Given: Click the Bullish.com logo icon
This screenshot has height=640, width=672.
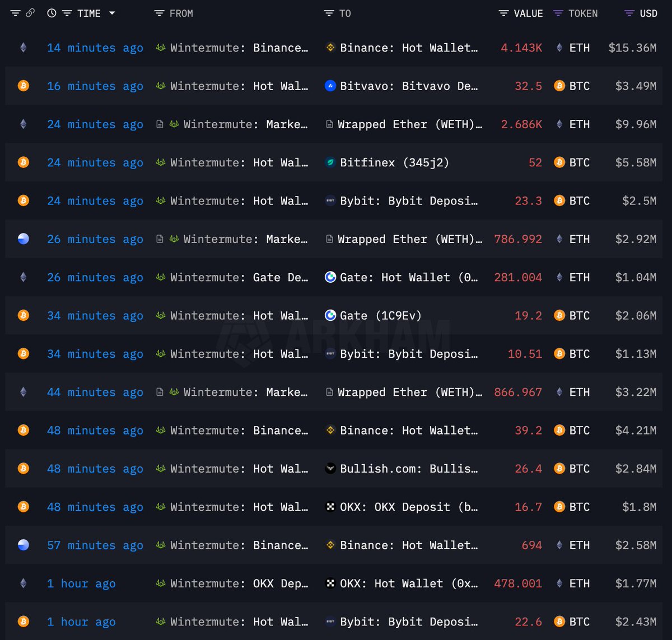Looking at the screenshot, I should [x=330, y=469].
